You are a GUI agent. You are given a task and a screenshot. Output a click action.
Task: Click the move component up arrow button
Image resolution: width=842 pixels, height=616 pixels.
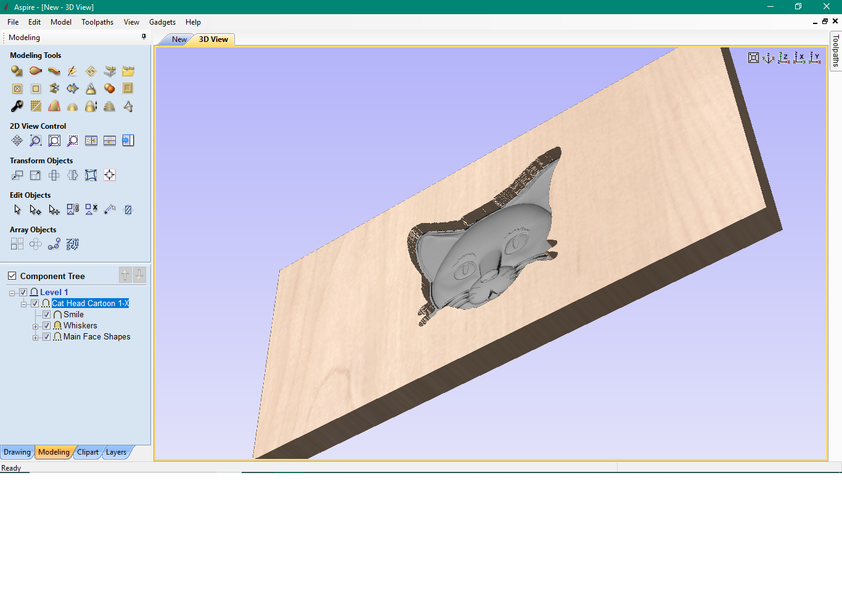pyautogui.click(x=125, y=275)
